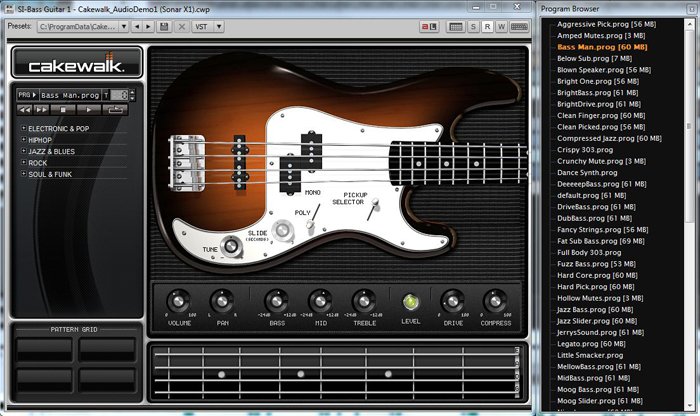Select Dance Synth.prog program
This screenshot has height=416, width=700.
(587, 172)
